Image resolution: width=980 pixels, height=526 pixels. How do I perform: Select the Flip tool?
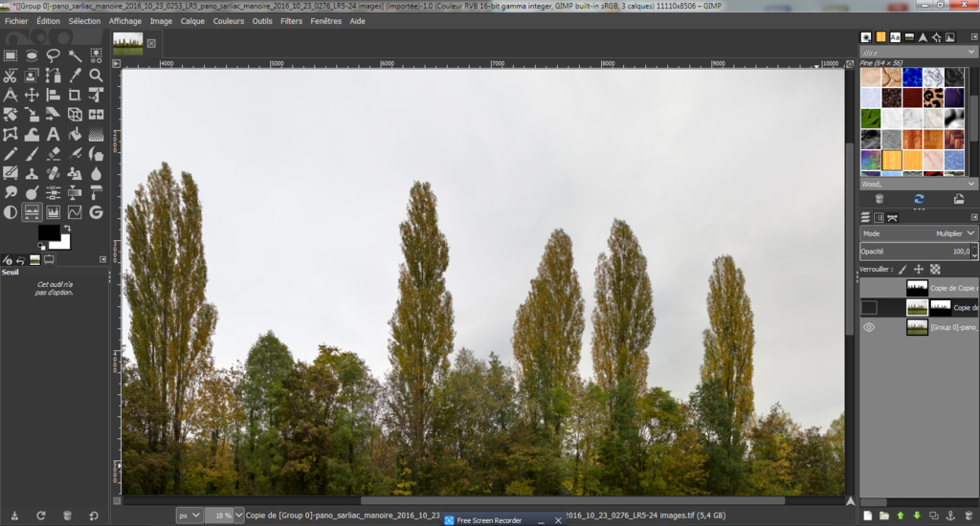click(x=96, y=115)
